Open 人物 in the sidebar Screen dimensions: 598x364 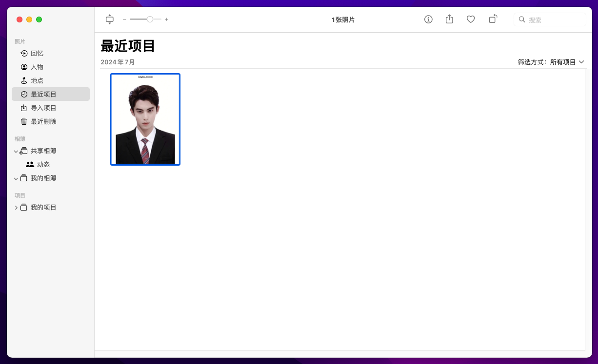pos(37,67)
